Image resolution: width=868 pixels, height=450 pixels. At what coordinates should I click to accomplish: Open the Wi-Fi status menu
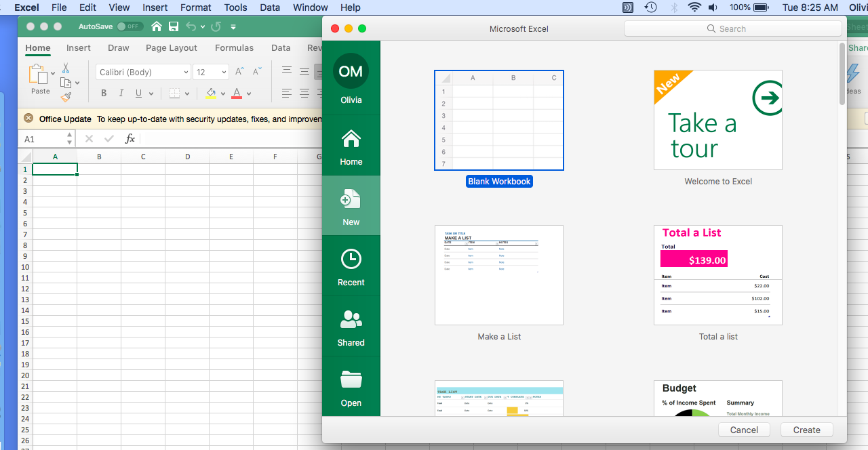click(x=694, y=7)
